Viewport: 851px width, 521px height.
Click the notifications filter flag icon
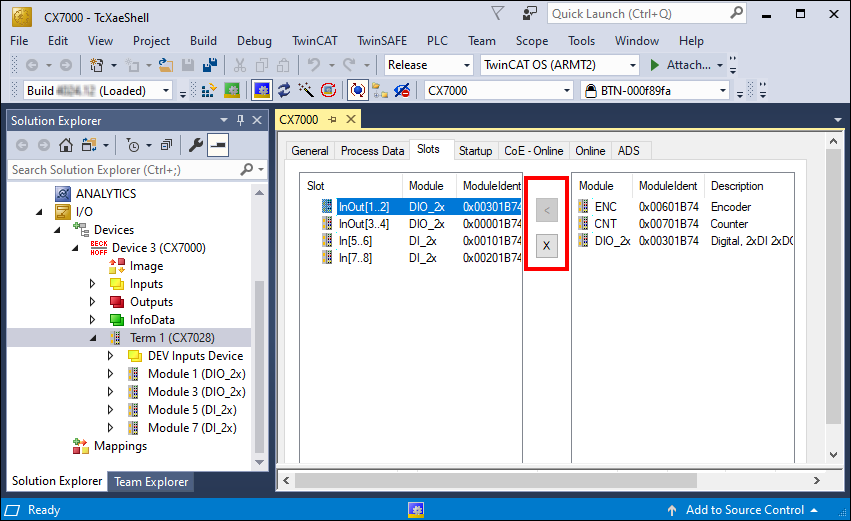[x=498, y=13]
